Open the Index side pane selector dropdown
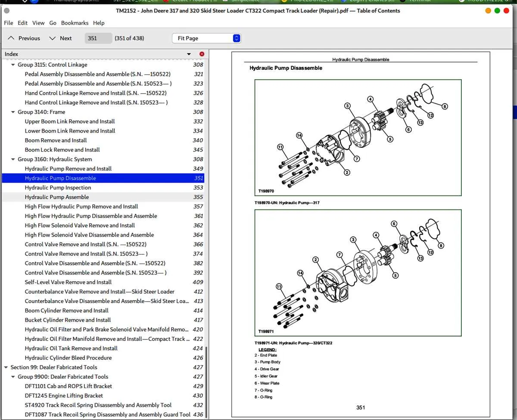The image size is (517, 420). pos(189,54)
